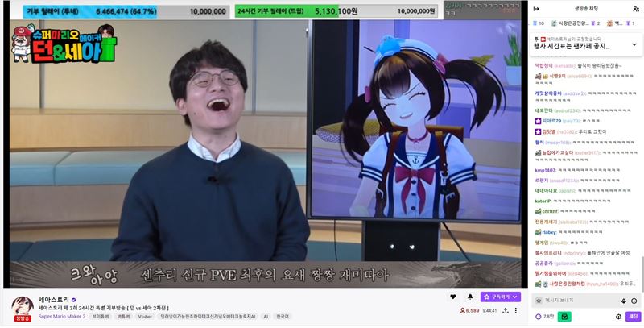Click the first gifter badge showing 10
Viewport: 644px width, 328px height.
click(x=539, y=23)
